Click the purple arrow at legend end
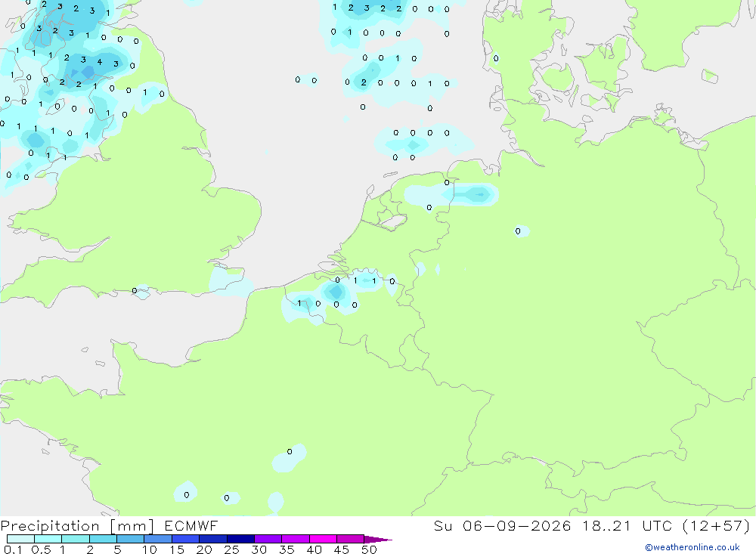756x554 pixels. tap(377, 539)
